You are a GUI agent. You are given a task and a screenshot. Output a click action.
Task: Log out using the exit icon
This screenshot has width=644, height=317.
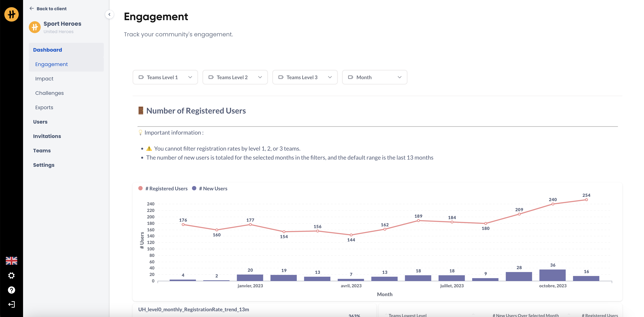[x=12, y=304]
